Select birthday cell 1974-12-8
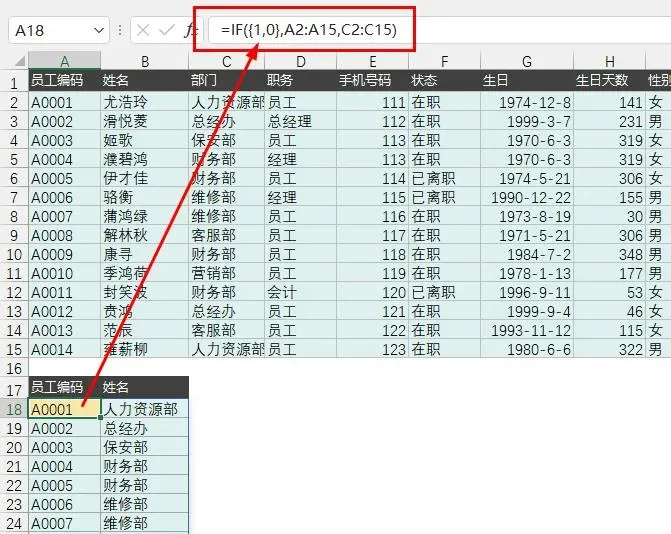 [x=527, y=102]
